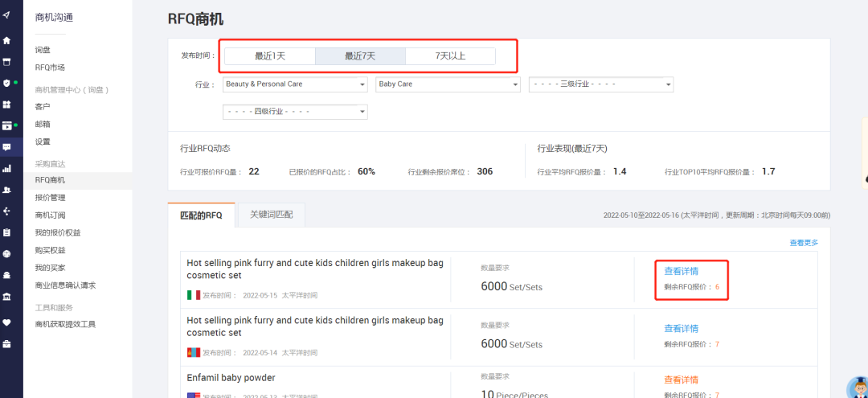Open the Enfamil baby powder RFQ title

(231, 378)
